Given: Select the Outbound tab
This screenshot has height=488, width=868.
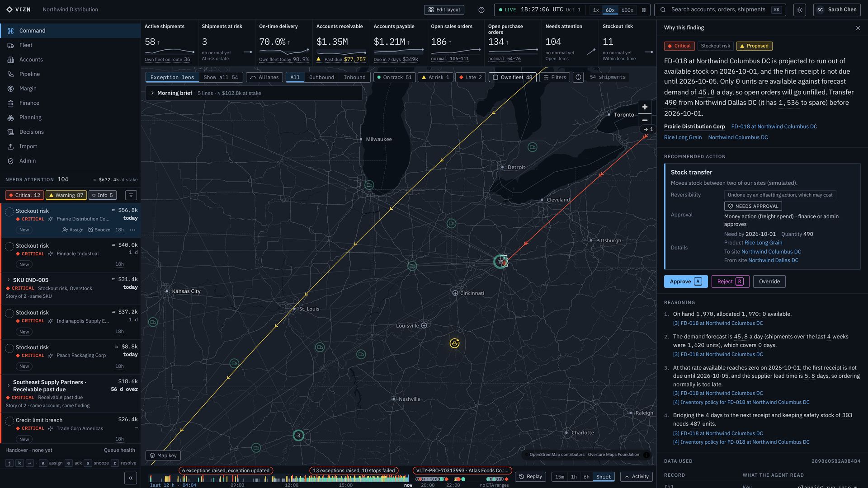Looking at the screenshot, I should [321, 77].
